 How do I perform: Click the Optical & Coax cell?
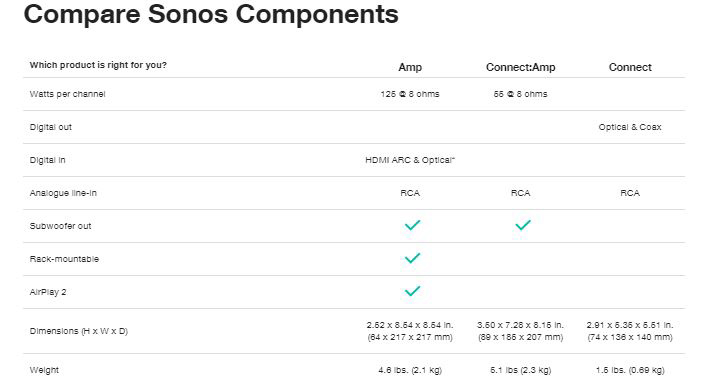tap(630, 127)
